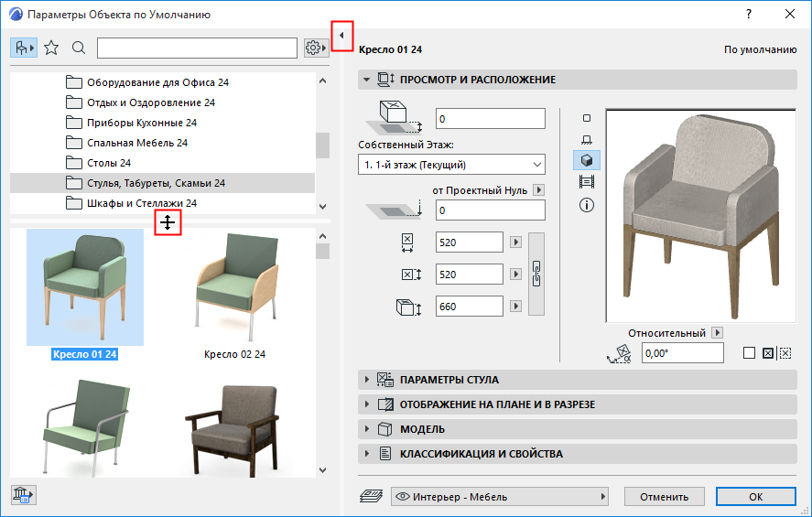The image size is (812, 517).
Task: Click the dashed mirror box icon
Action: click(785, 353)
